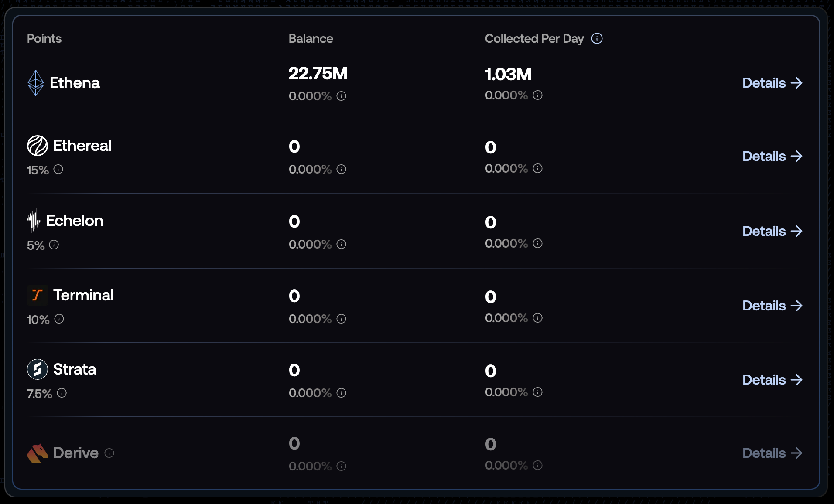Image resolution: width=834 pixels, height=504 pixels.
Task: Click info icon next to Terminal 10%
Action: click(x=59, y=319)
